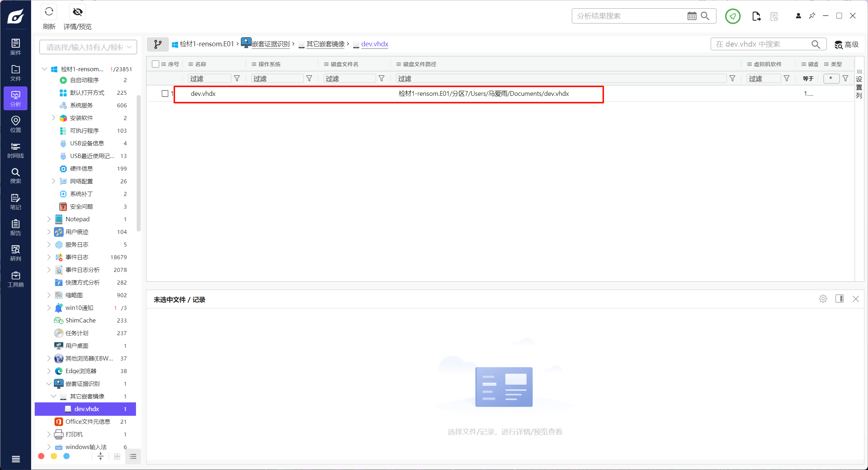
Task: Click the Refresh (刷新) toolbar icon
Action: 49,12
